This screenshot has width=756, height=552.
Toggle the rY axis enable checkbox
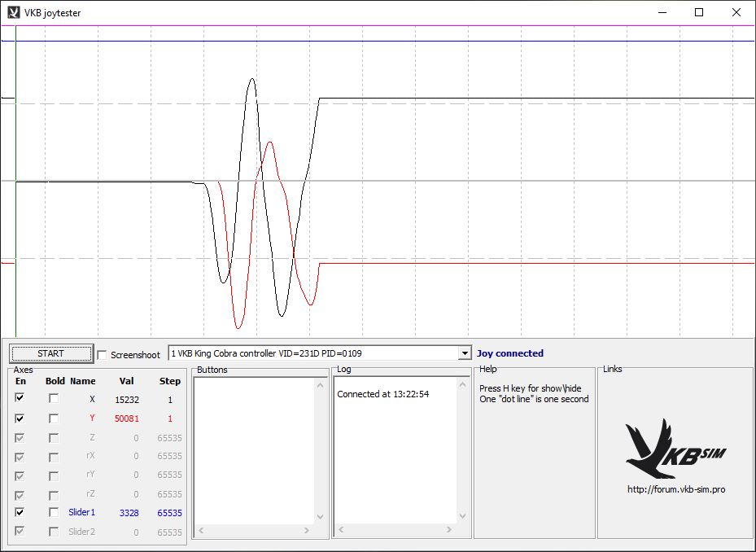[x=20, y=475]
